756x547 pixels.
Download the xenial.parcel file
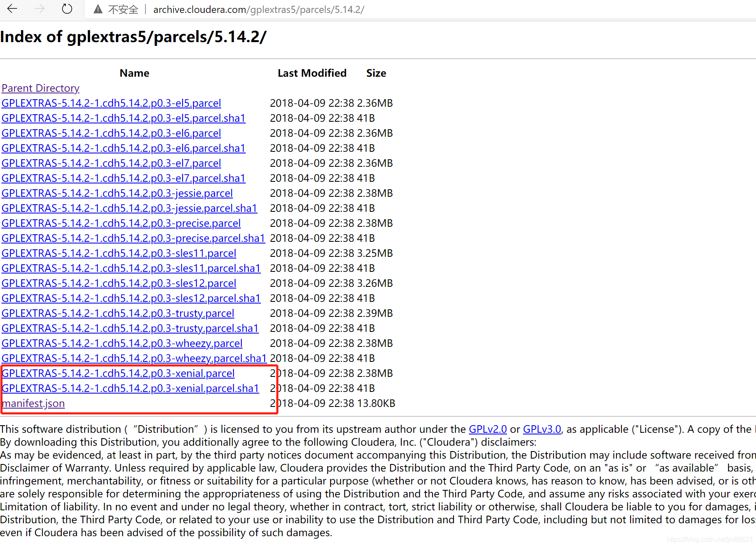[x=118, y=374]
